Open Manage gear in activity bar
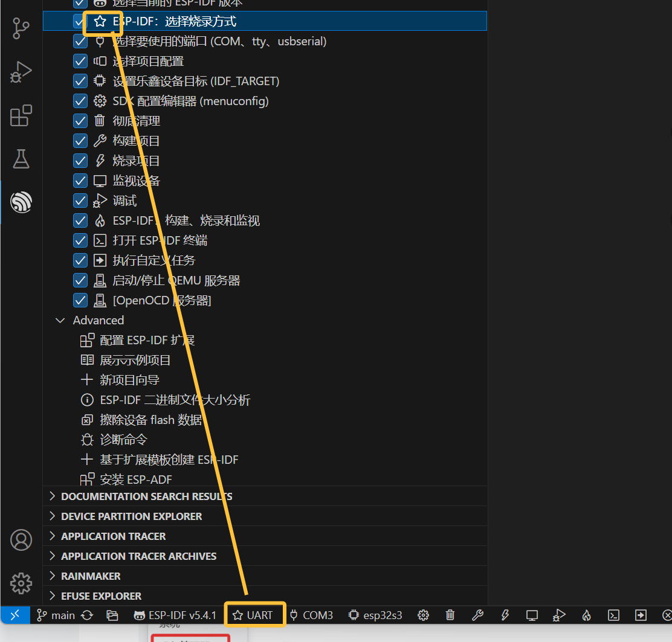 [x=21, y=583]
